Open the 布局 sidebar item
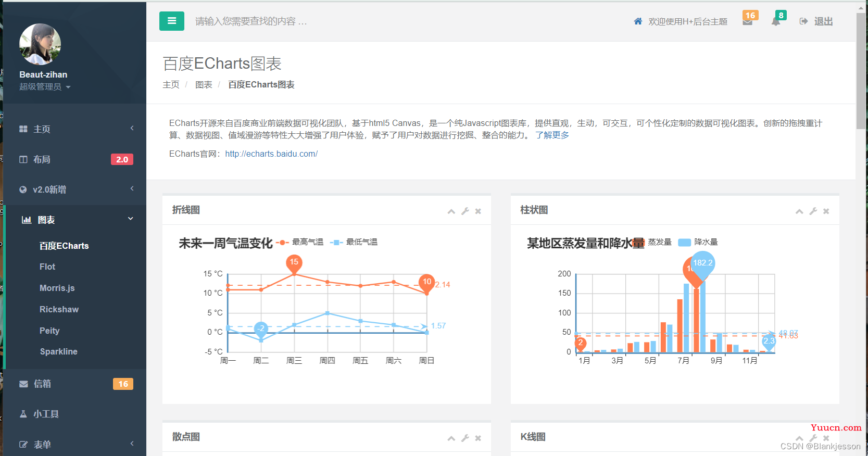 click(x=73, y=159)
